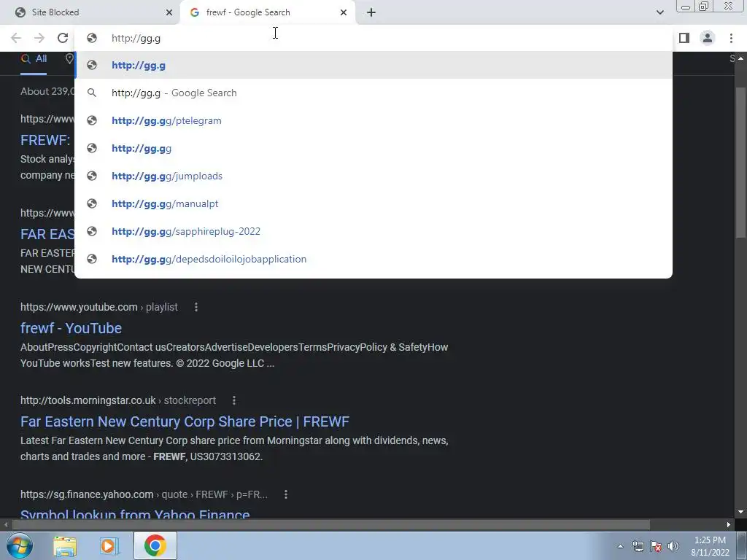Open the frewf - YouTube result

(x=71, y=328)
